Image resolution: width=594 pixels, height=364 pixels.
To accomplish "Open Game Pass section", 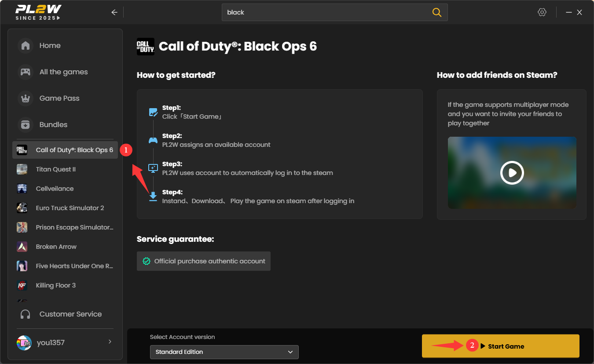I will click(x=65, y=98).
